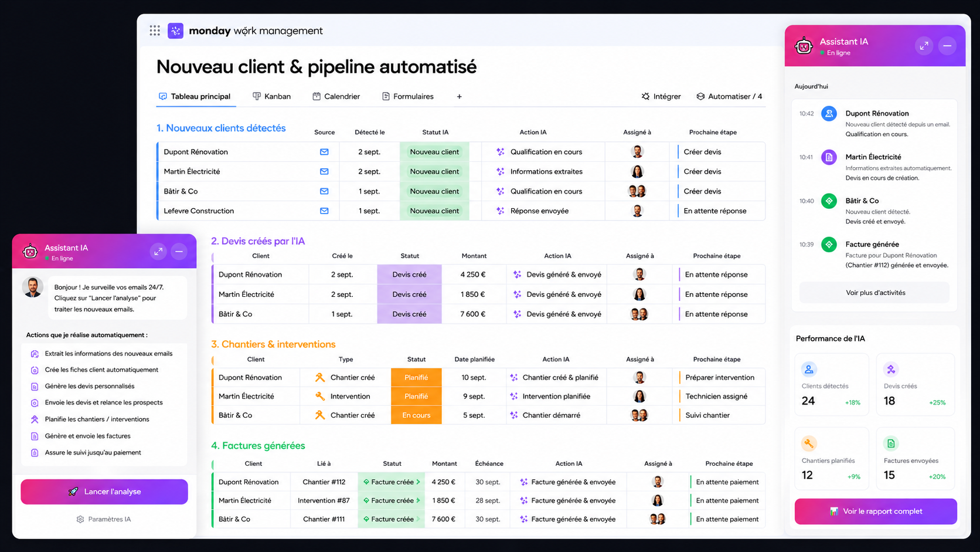Click the AI sparkle icon next to Chantier démarré
Viewport: 980px width, 552px height.
(513, 415)
